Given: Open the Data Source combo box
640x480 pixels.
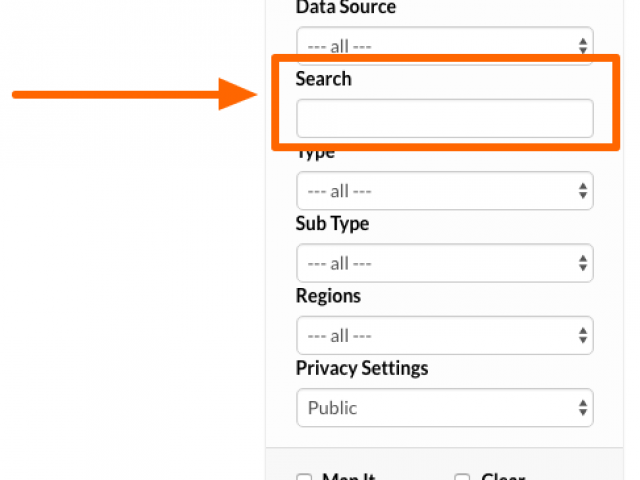Looking at the screenshot, I should point(445,46).
